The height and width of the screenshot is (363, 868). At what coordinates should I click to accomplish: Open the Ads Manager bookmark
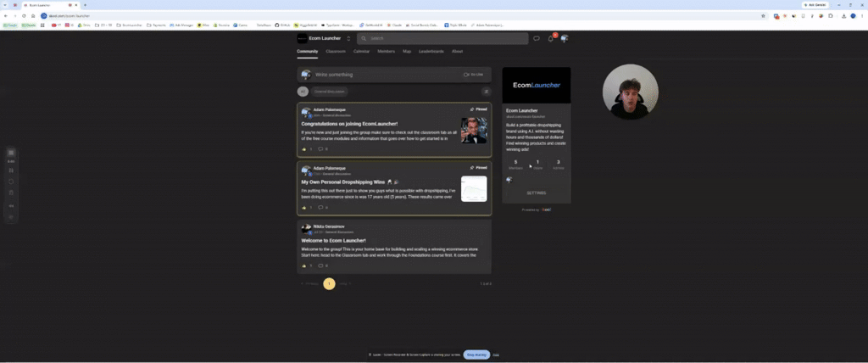tap(181, 25)
